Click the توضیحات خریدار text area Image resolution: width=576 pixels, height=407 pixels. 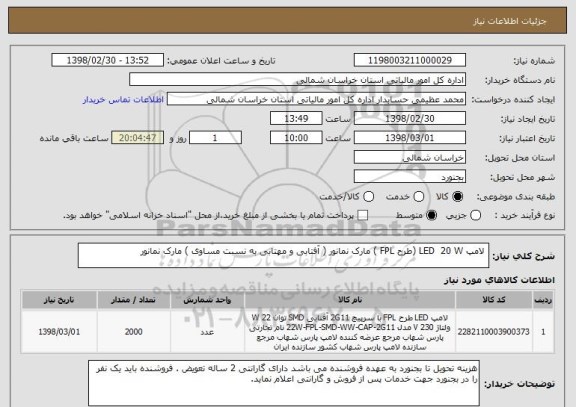tap(284, 383)
